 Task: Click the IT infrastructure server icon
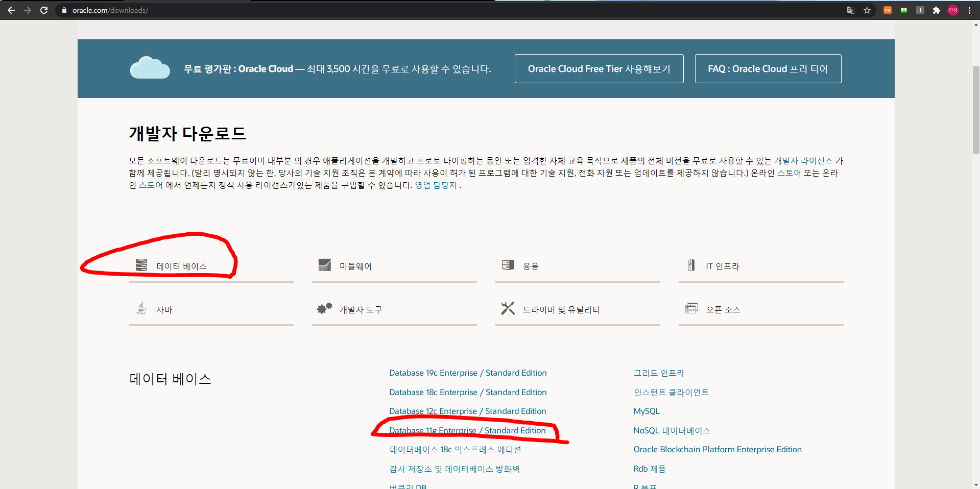(691, 265)
